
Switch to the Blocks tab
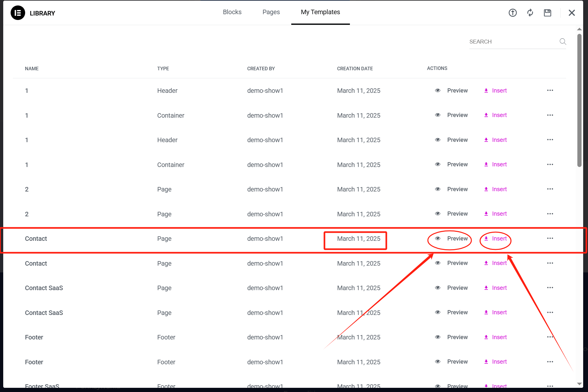tap(232, 12)
